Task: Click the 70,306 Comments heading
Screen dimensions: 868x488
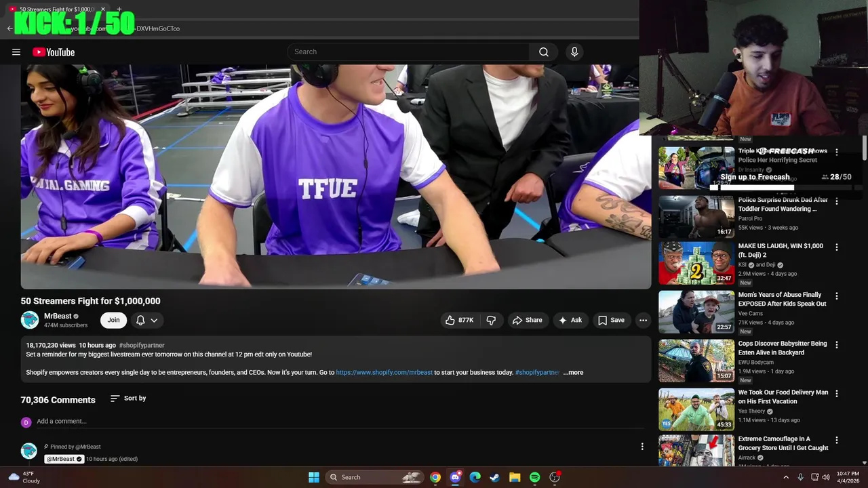Action: pos(58,400)
